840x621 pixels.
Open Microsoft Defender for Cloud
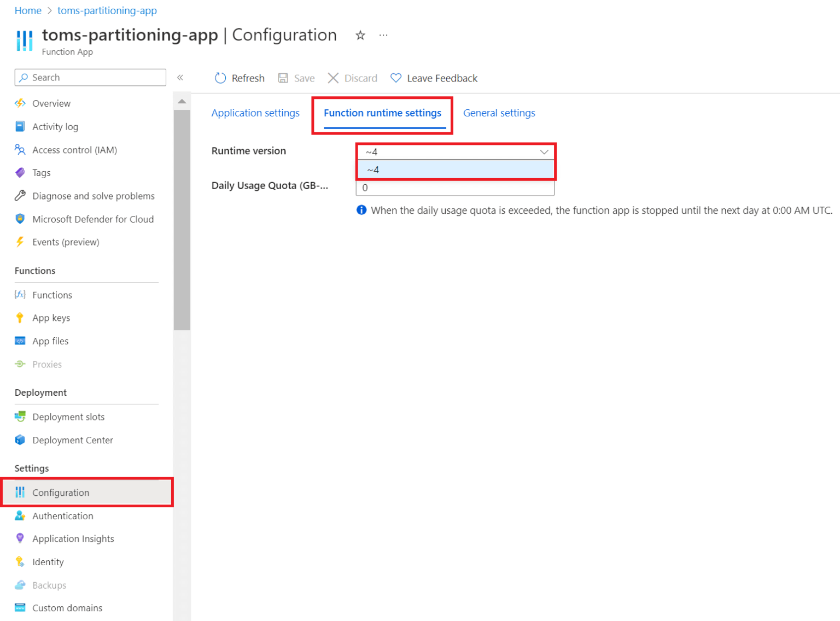coord(93,219)
